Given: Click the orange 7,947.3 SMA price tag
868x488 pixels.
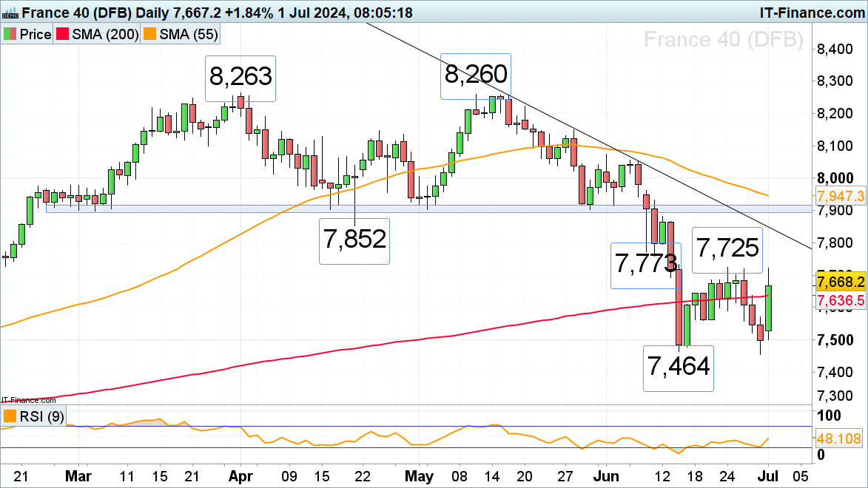Looking at the screenshot, I should pyautogui.click(x=840, y=196).
